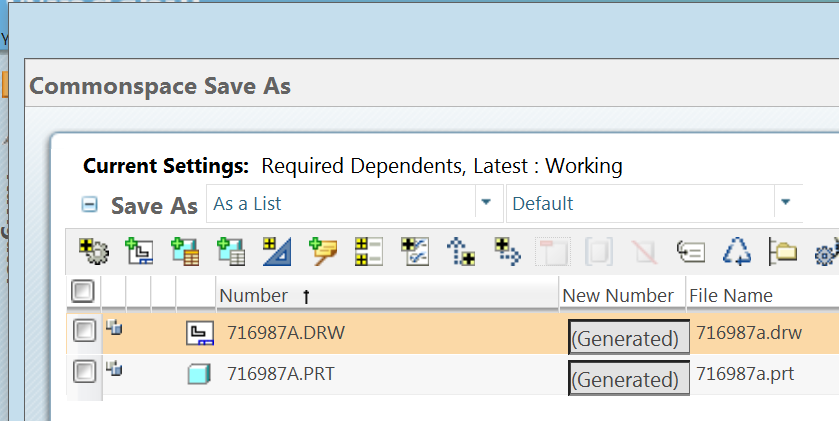Collapse the Save As section with the minus icon
Viewport: 839px width, 421px height.
click(89, 204)
